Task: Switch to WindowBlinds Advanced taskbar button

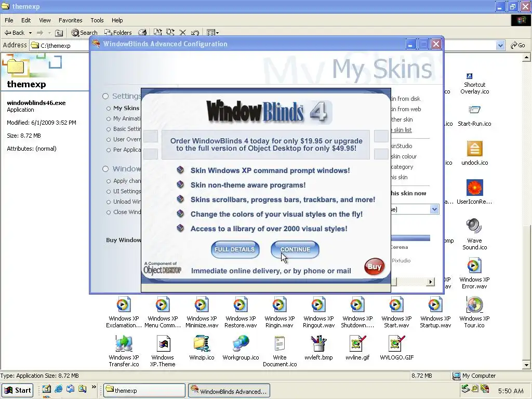Action: [229, 390]
